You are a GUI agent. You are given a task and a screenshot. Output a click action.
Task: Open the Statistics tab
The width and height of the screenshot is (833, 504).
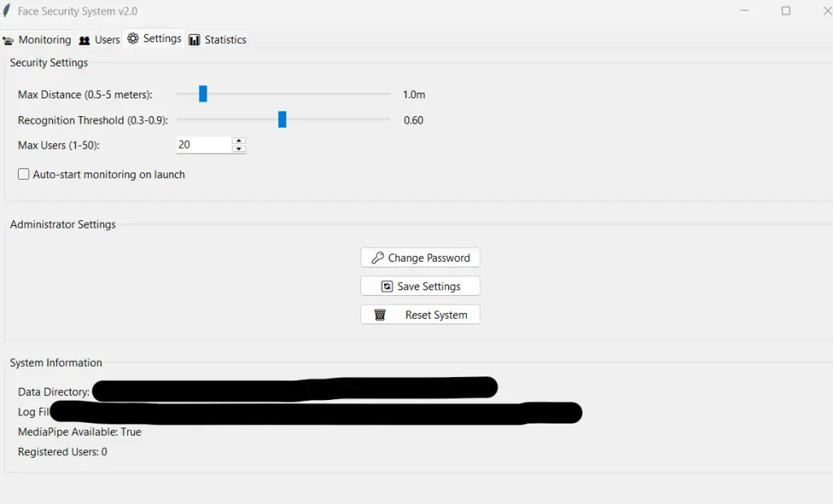point(218,40)
